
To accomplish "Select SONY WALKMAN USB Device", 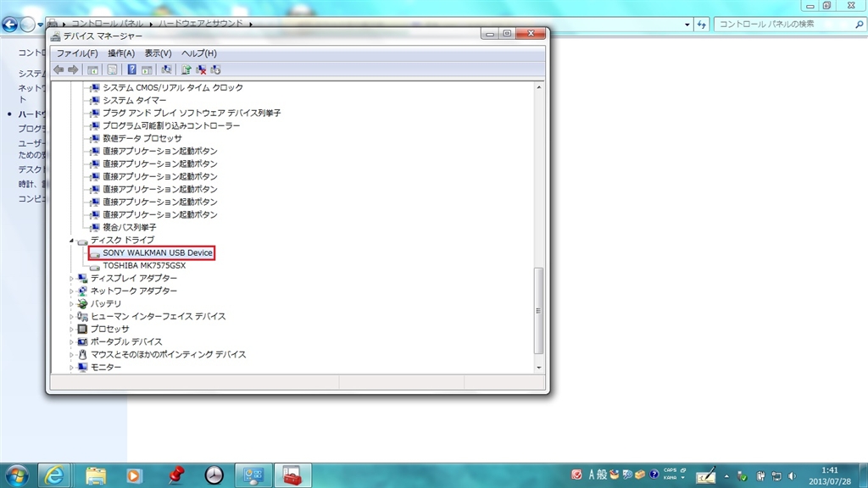I will (157, 252).
